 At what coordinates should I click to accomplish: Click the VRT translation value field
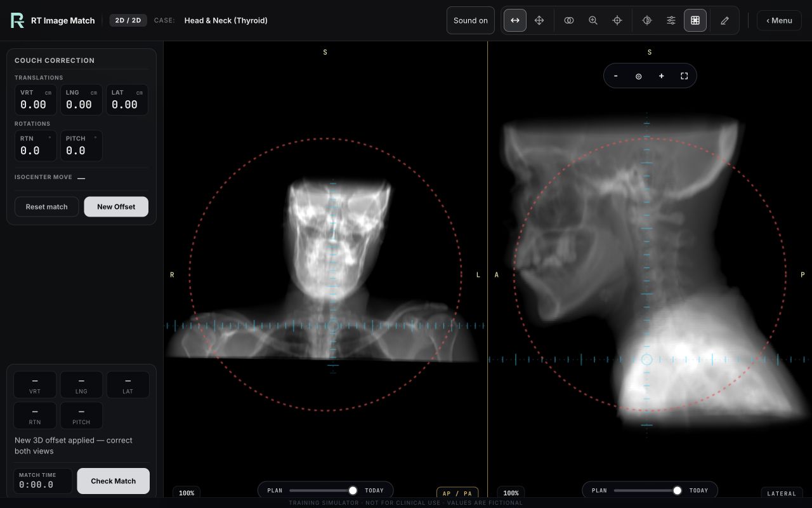(x=36, y=100)
